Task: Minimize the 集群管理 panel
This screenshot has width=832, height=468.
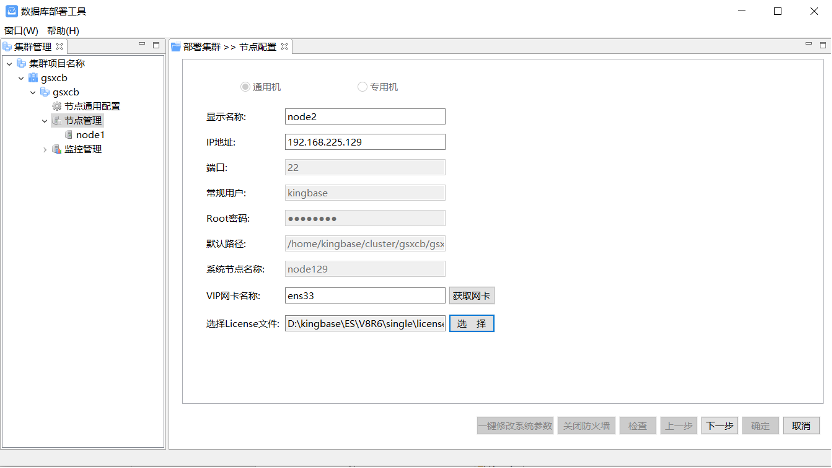Action: click(x=142, y=45)
